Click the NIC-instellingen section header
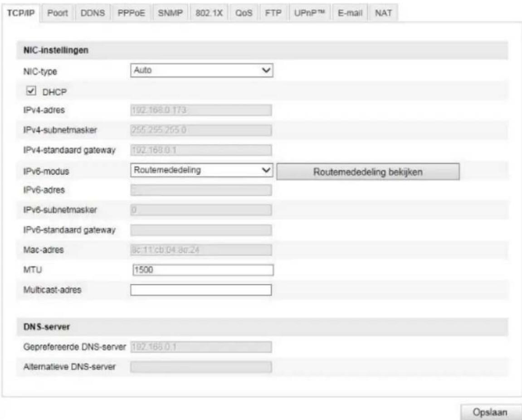The width and height of the screenshot is (522, 420). click(262, 50)
